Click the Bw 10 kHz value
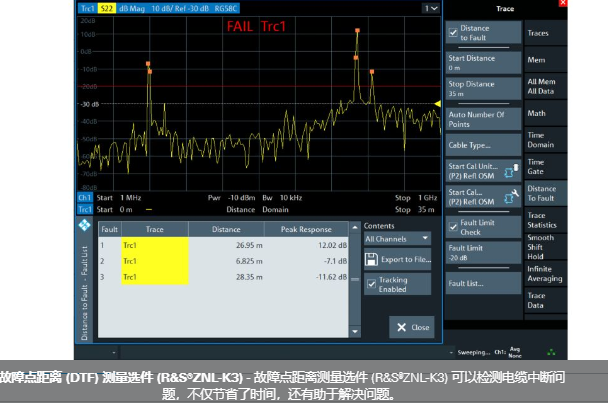Viewport: 608px width, 403px height. (x=291, y=198)
